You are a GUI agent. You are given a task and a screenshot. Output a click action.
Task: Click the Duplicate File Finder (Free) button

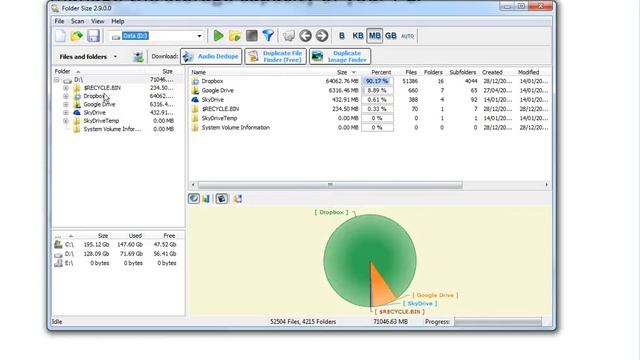coord(276,56)
